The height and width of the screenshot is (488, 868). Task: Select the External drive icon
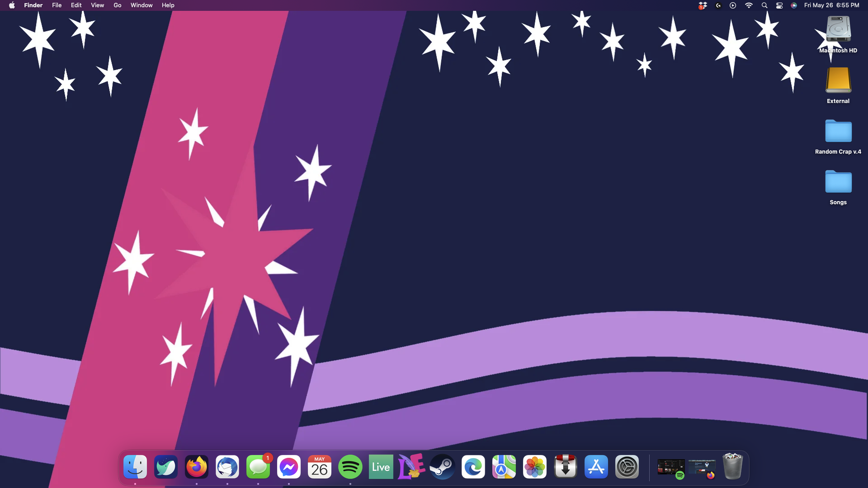[x=838, y=81]
